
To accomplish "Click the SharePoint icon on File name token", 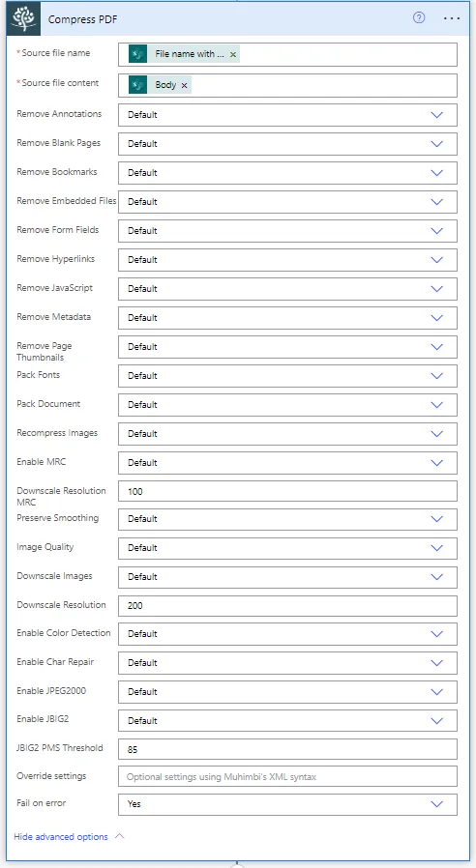I will pyautogui.click(x=138, y=54).
